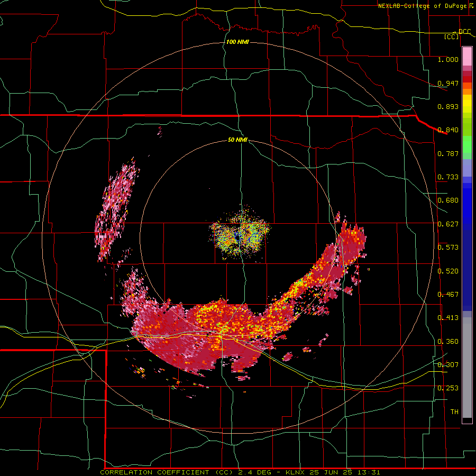Click the 100 NMI range ring label
This screenshot has height=476, width=476.
(x=237, y=42)
